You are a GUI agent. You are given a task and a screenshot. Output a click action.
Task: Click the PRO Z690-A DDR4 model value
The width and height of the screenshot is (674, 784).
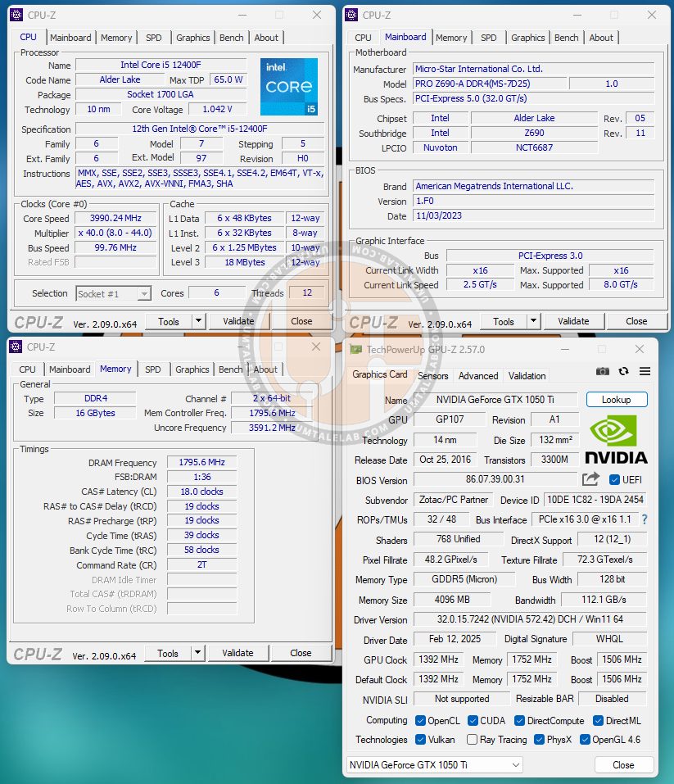[490, 84]
